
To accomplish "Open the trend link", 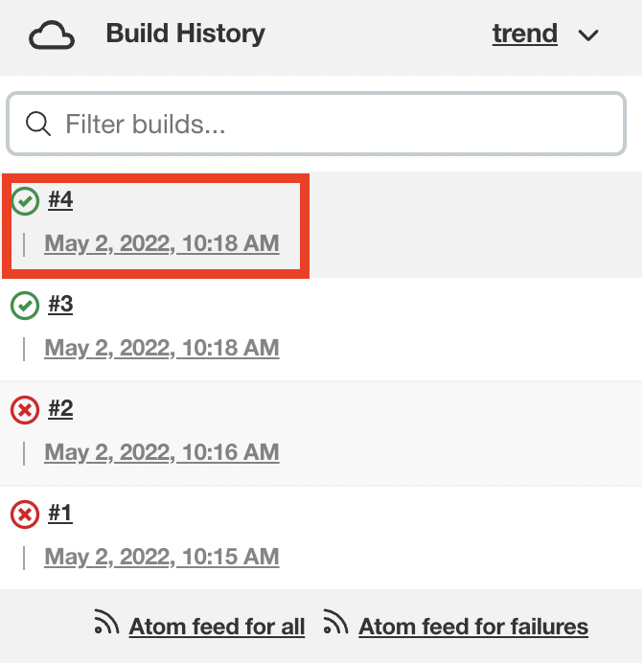I will point(525,34).
